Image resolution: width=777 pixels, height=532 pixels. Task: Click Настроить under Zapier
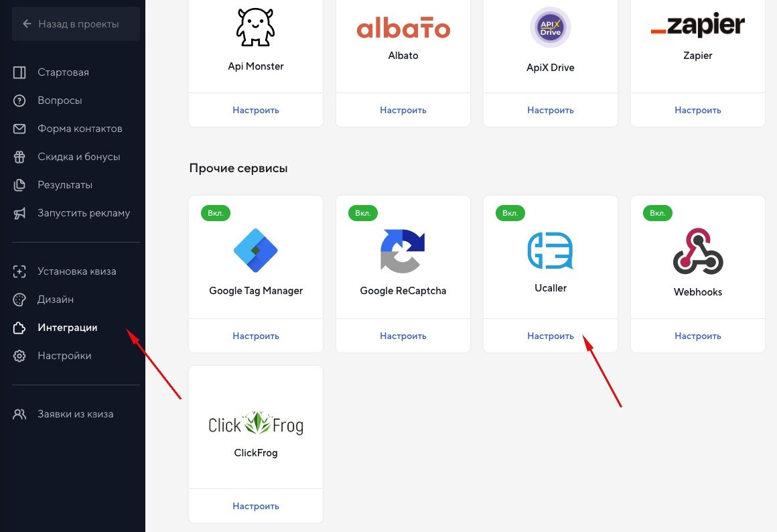pos(698,110)
